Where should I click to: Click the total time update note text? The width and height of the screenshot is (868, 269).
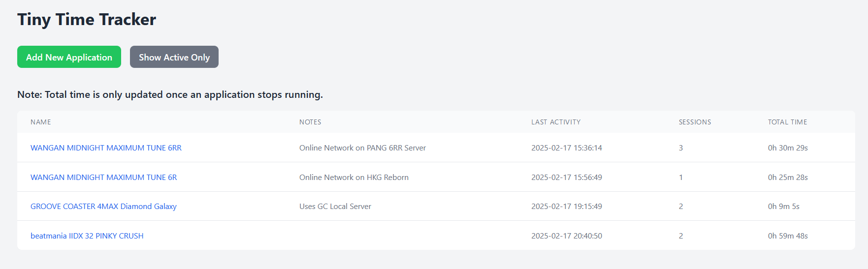[170, 94]
